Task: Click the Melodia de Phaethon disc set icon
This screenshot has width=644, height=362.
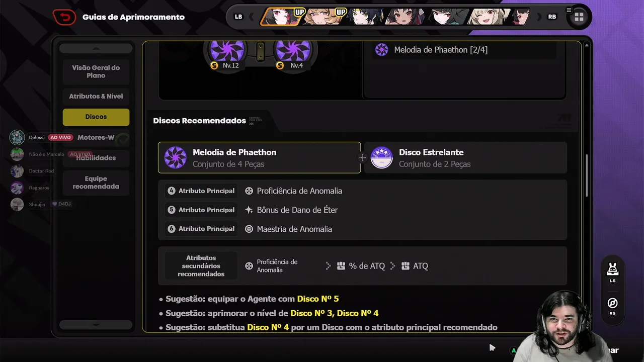Action: click(176, 158)
